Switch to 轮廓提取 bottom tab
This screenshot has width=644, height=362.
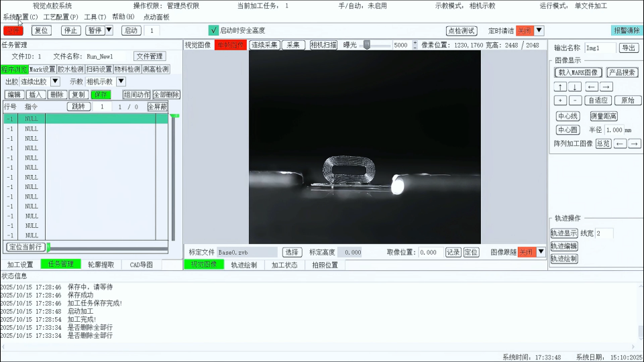tap(101, 265)
